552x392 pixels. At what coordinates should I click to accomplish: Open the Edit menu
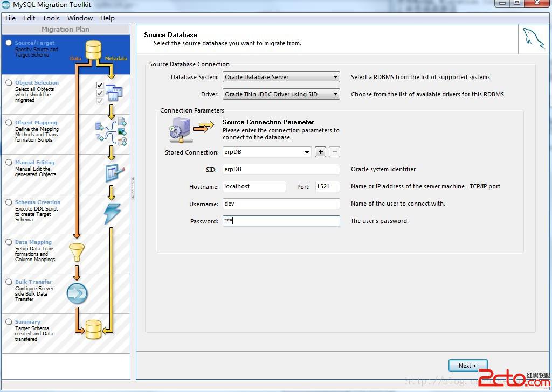[x=29, y=18]
